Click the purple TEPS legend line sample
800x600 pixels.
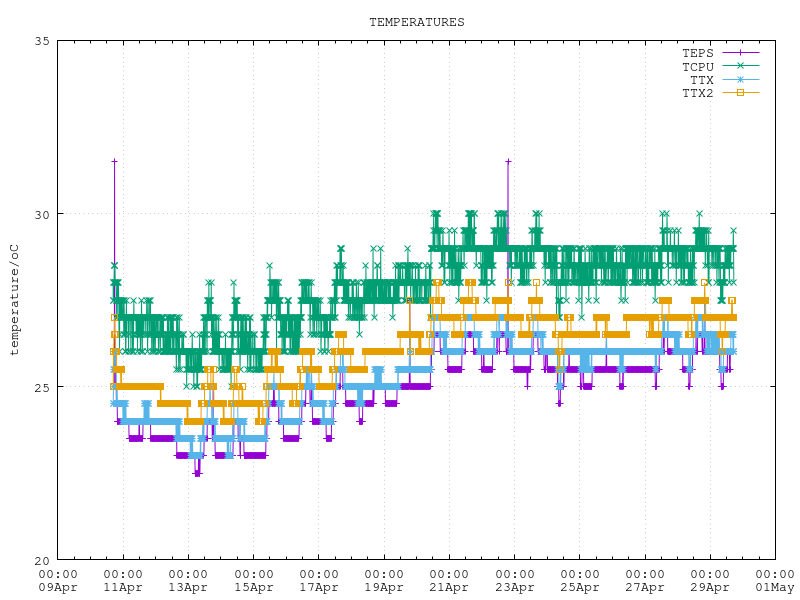(x=740, y=52)
